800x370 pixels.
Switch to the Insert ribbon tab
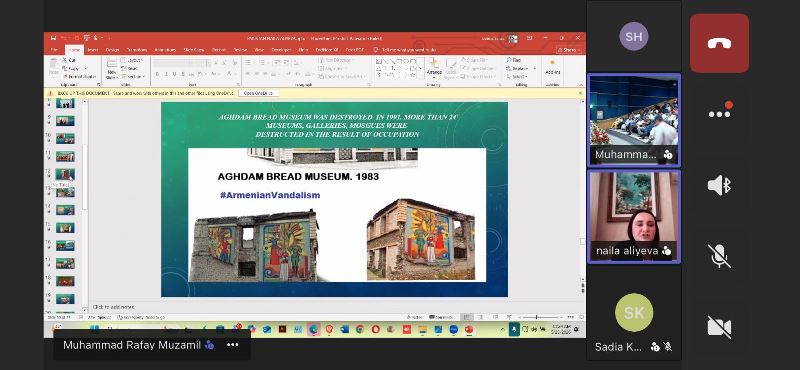(x=92, y=50)
